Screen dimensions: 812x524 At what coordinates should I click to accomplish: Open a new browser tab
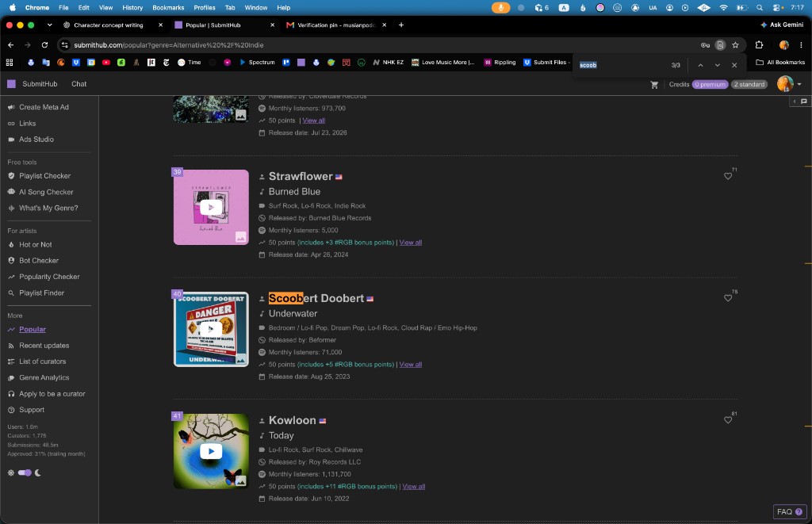[x=400, y=25]
